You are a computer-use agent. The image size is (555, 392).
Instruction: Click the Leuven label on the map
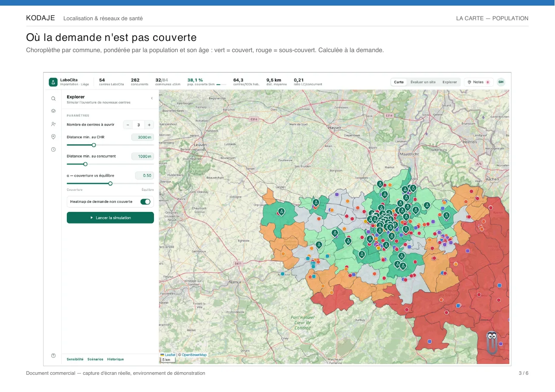(200, 145)
